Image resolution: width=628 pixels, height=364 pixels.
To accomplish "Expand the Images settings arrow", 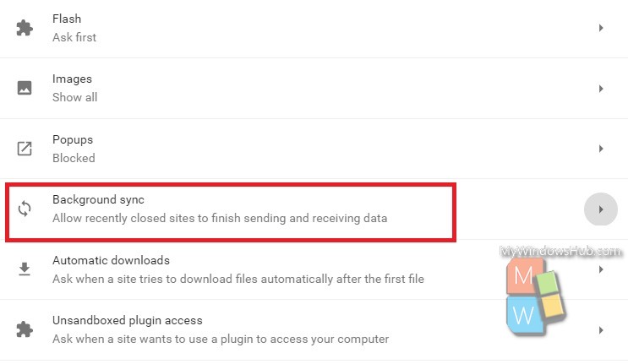I will 601,89.
